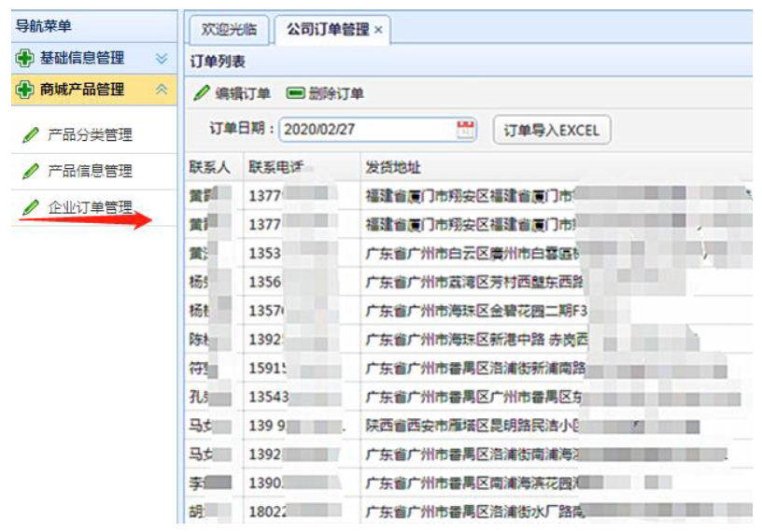Screen dimensions: 762x532
Task: Click the 订单日期 input field
Action: pyautogui.click(x=366, y=130)
